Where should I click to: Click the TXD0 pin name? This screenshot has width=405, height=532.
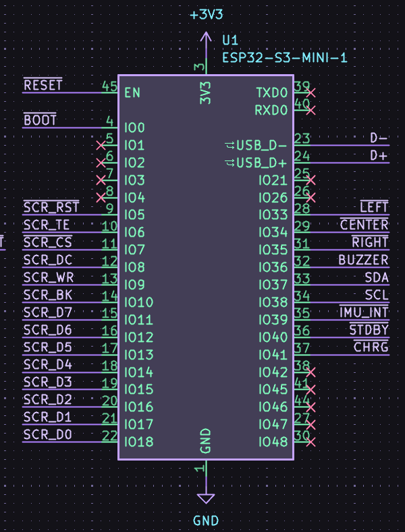click(x=271, y=92)
